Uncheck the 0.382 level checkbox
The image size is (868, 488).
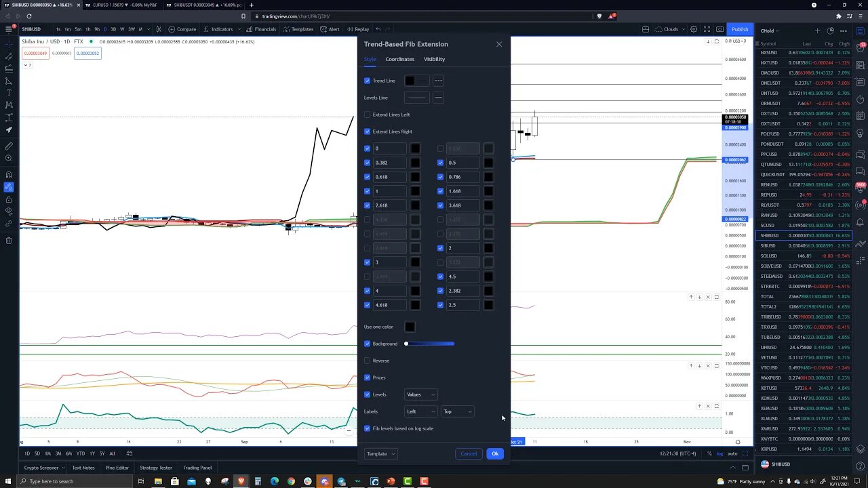[368, 163]
